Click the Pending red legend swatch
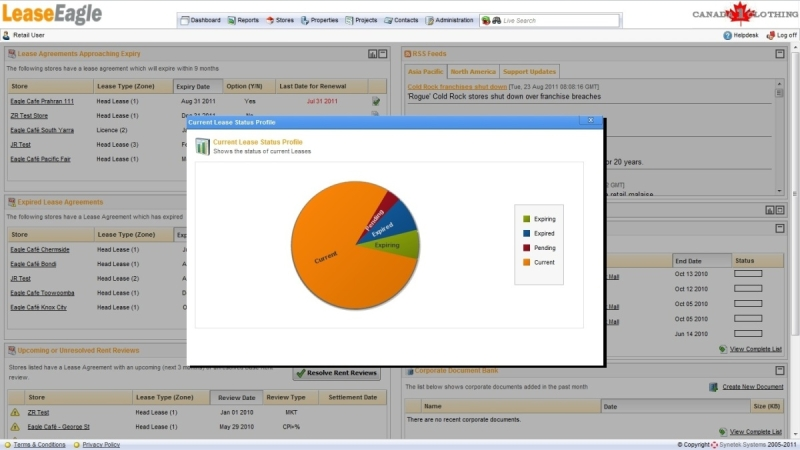The width and height of the screenshot is (800, 450). [x=527, y=247]
